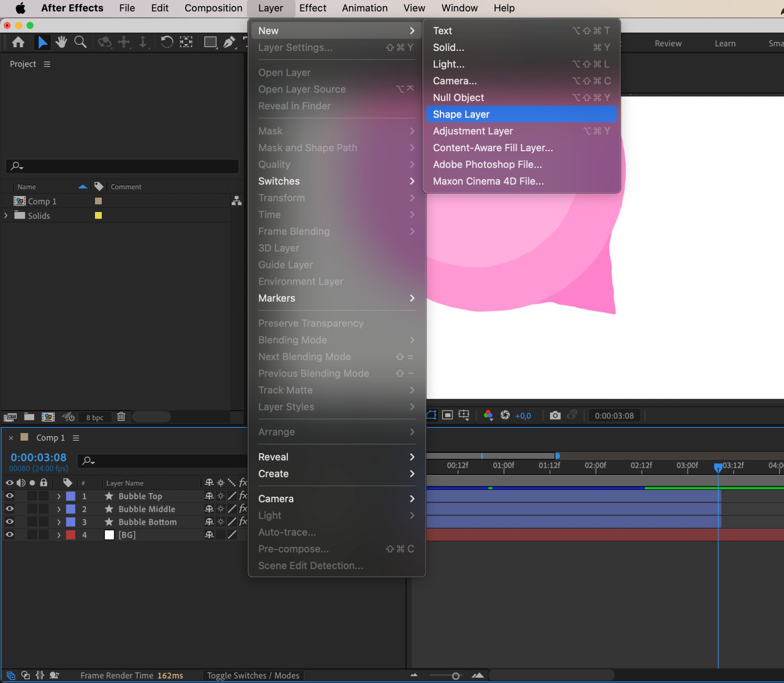The image size is (784, 683).
Task: Click the Rotation tool icon
Action: [x=167, y=42]
